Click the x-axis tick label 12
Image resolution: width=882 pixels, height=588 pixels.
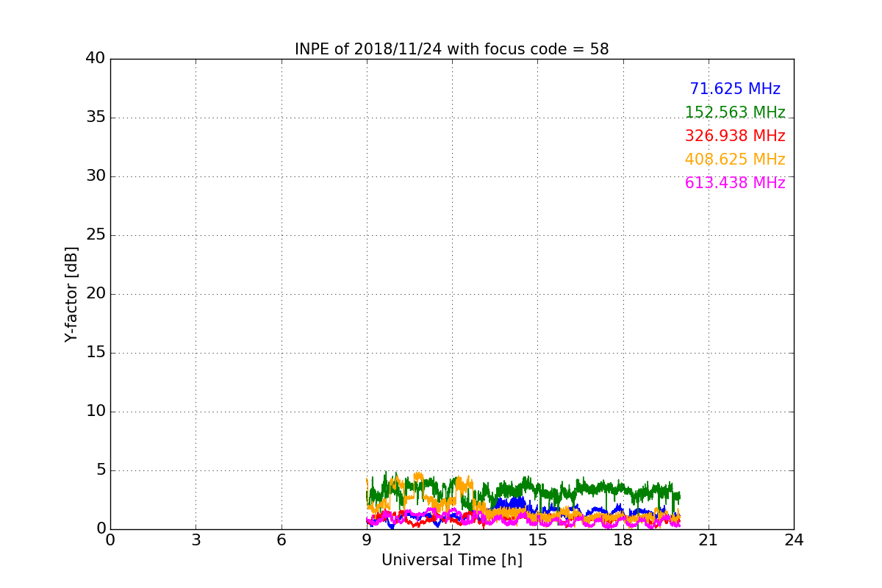(452, 539)
